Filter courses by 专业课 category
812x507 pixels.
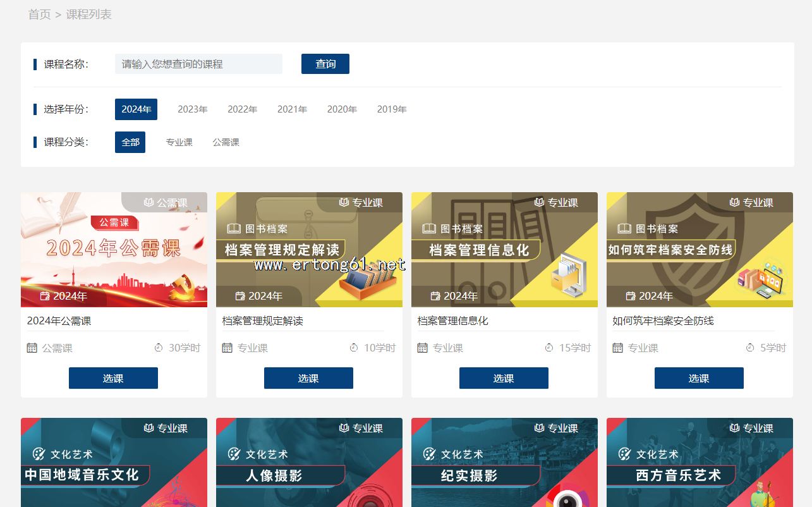tap(179, 142)
